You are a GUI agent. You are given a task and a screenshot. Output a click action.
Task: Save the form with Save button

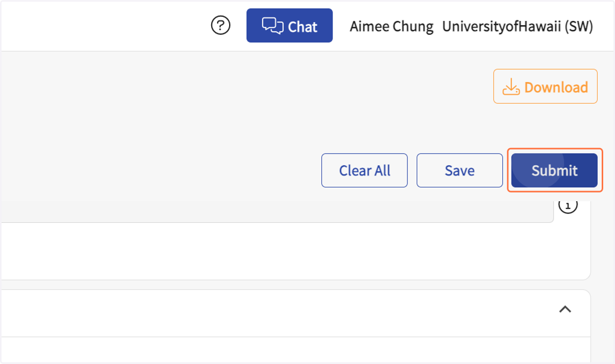(460, 170)
